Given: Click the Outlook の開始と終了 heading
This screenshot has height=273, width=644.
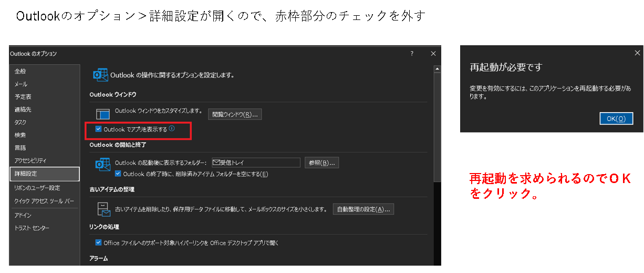Looking at the screenshot, I should point(117,144).
